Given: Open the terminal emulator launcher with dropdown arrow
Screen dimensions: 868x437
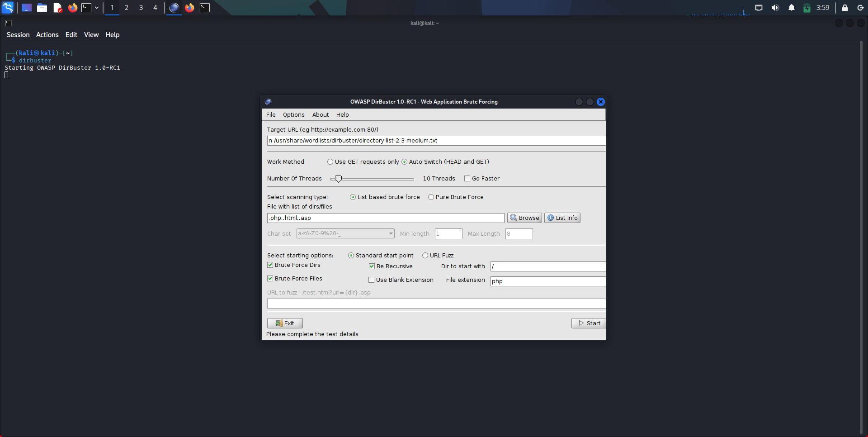Looking at the screenshot, I should click(86, 8).
